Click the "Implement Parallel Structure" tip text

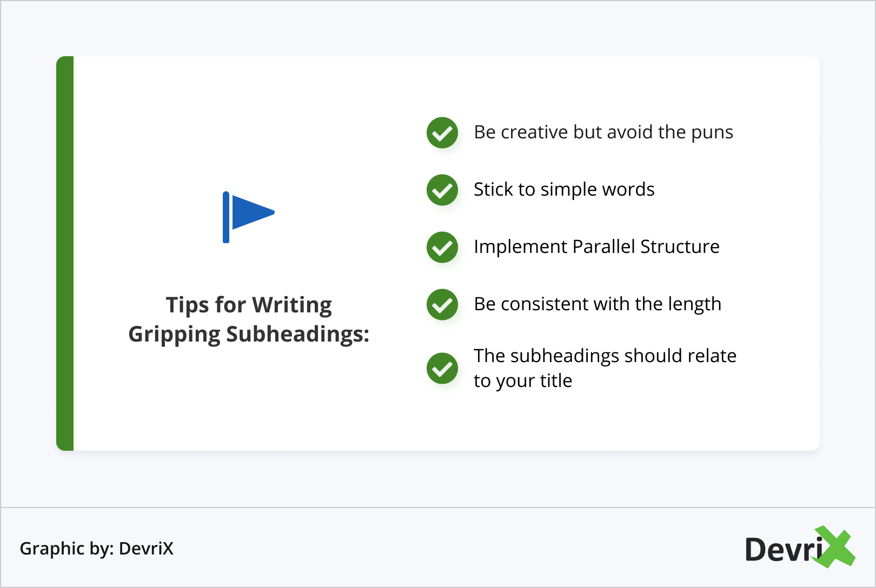point(596,247)
